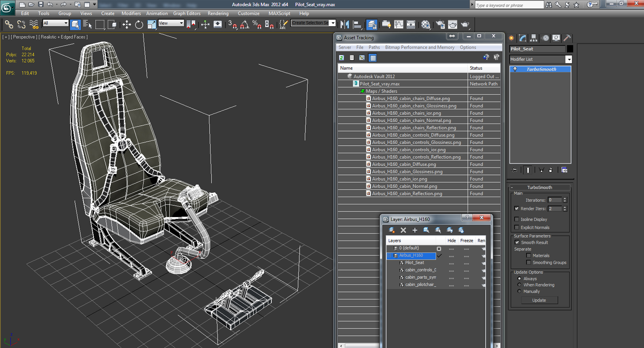The image size is (644, 348).
Task: Click the Mirror tool icon
Action: click(x=345, y=24)
